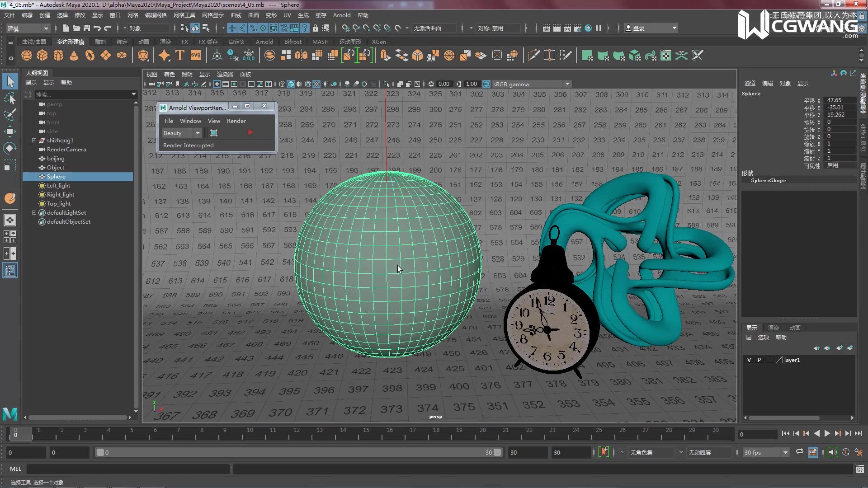This screenshot has height=488, width=868.
Task: Select the Rotate tool in toolbox
Action: pos(10,148)
